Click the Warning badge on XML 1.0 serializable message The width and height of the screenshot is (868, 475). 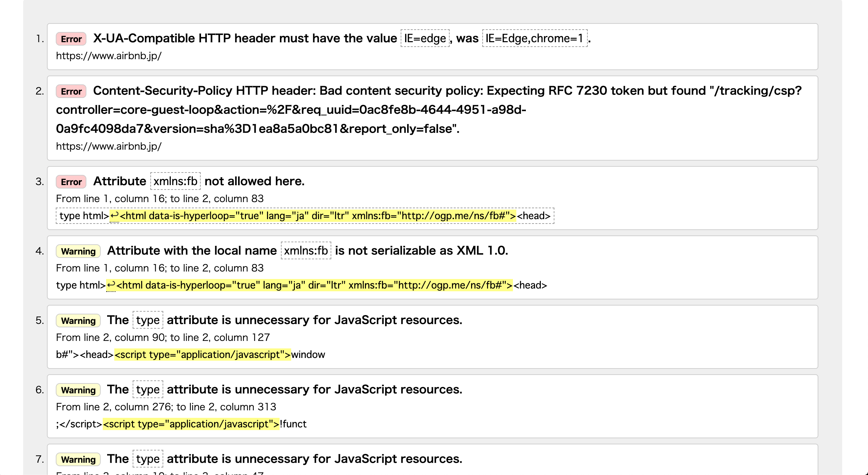point(78,251)
